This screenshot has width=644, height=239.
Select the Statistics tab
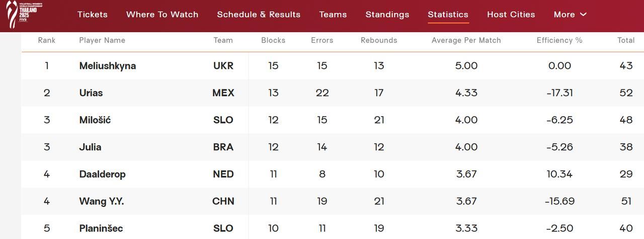coord(448,15)
